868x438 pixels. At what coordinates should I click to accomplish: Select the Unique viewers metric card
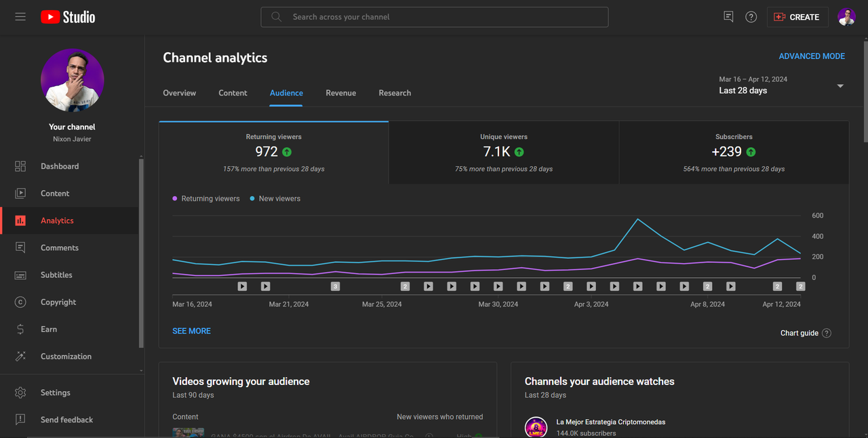[504, 153]
